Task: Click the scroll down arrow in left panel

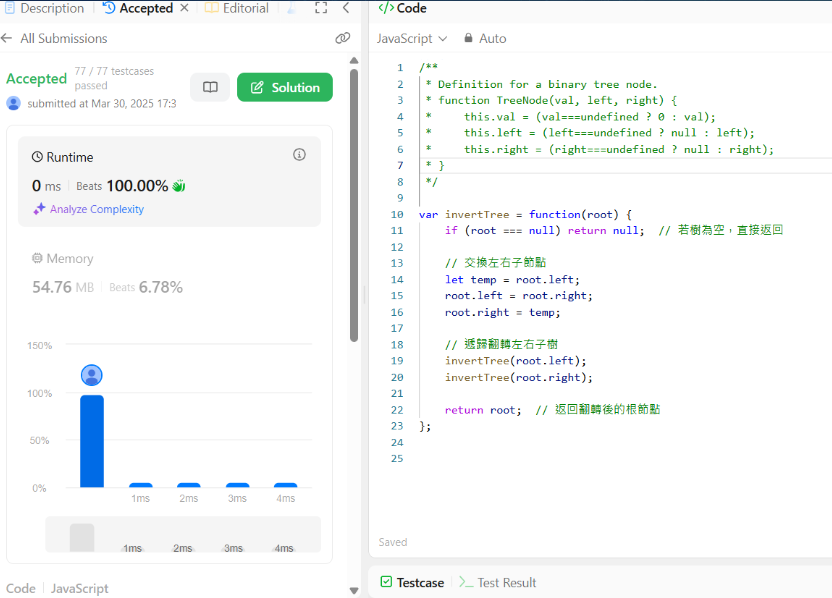Action: tap(354, 590)
